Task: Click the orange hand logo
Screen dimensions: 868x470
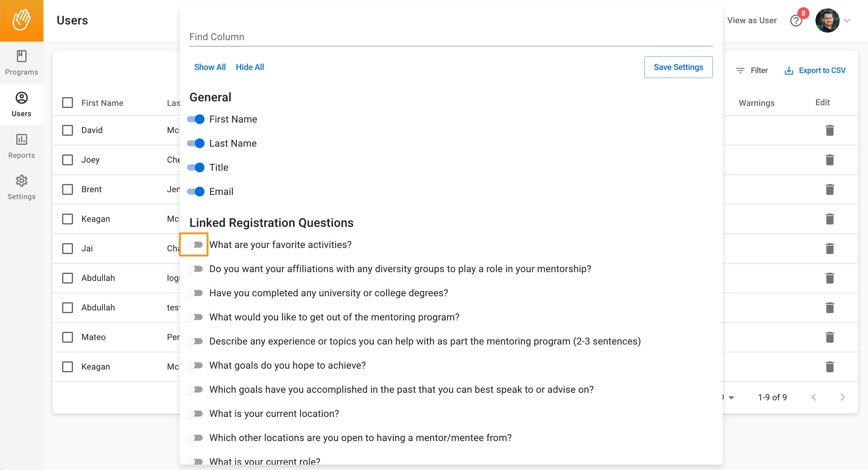Action: [22, 21]
